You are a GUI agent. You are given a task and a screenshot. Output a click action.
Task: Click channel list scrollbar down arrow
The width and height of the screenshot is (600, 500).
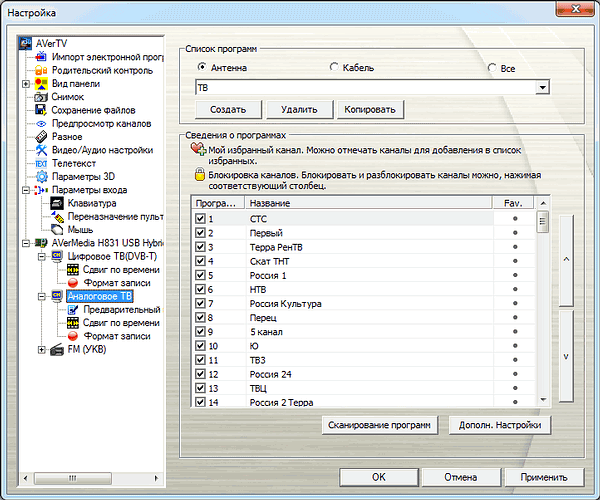coord(543,400)
